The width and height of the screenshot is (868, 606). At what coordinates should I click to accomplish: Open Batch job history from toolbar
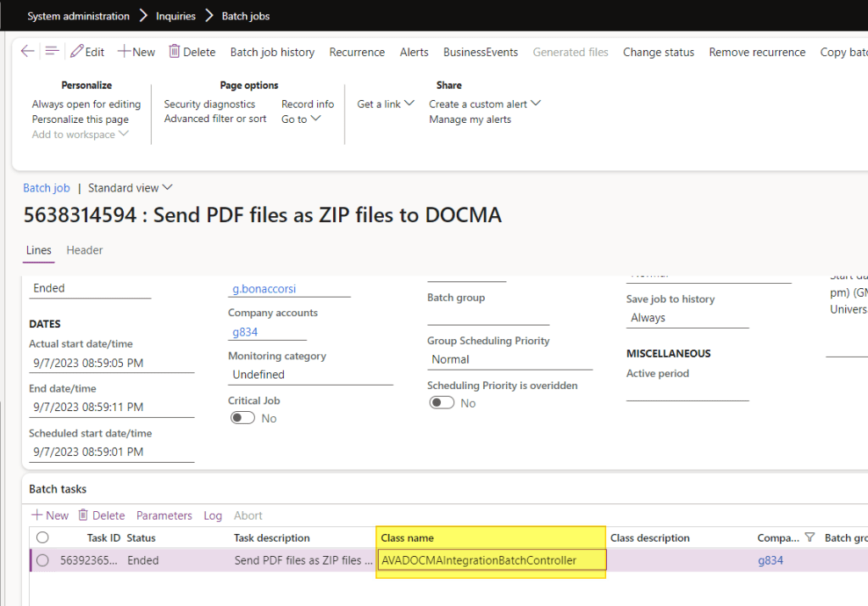[x=272, y=52]
